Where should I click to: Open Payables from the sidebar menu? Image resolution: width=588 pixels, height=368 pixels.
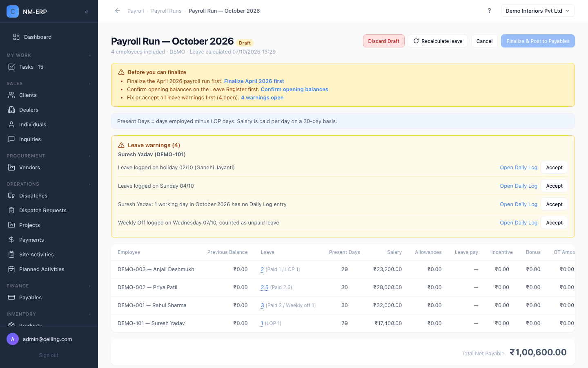49,297
